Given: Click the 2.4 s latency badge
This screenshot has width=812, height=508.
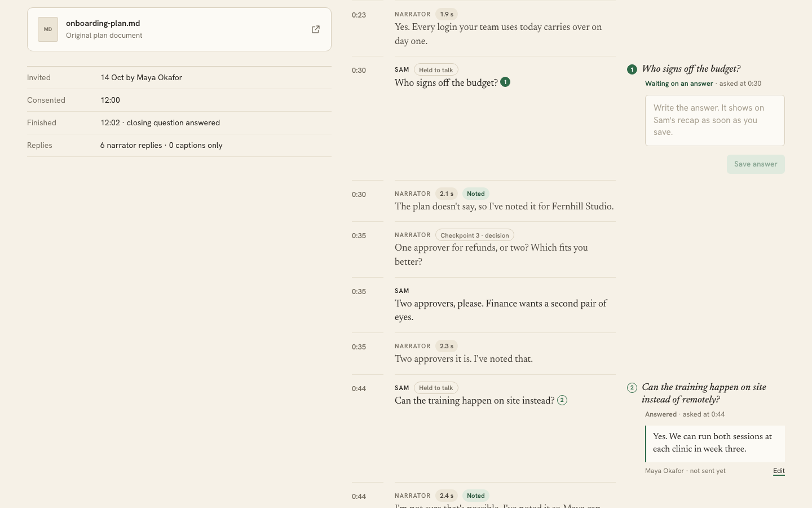Looking at the screenshot, I should coord(447,496).
